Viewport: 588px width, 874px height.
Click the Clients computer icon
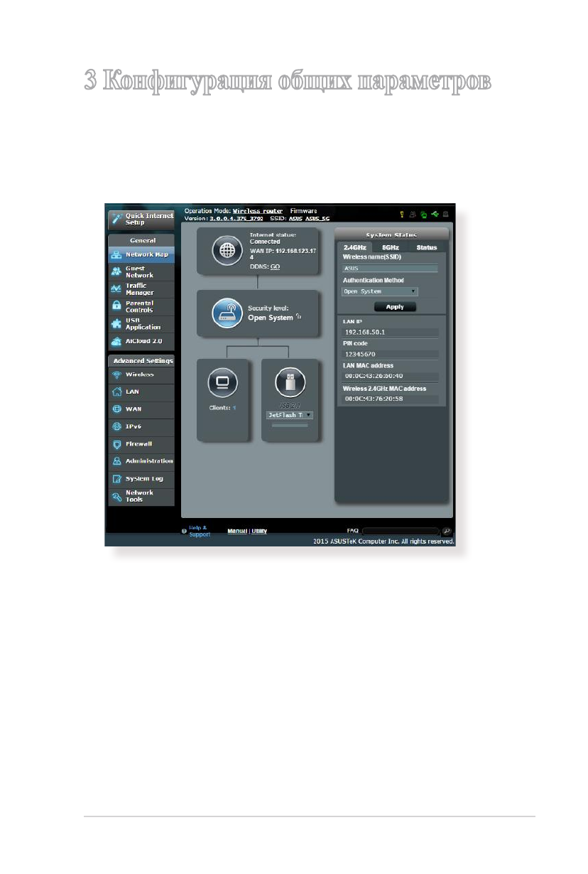click(222, 384)
